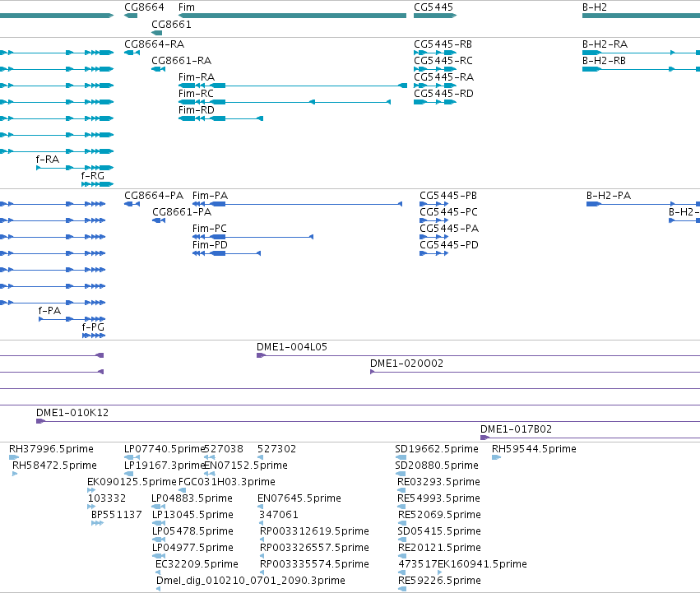Click the LP07740.5prime EST label

164,449
